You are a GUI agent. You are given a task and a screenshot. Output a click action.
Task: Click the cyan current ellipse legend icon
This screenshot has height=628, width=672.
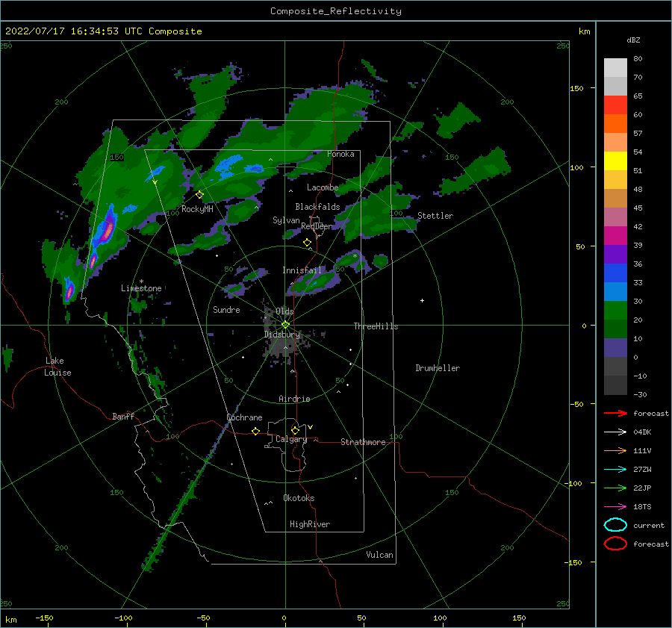(x=615, y=525)
